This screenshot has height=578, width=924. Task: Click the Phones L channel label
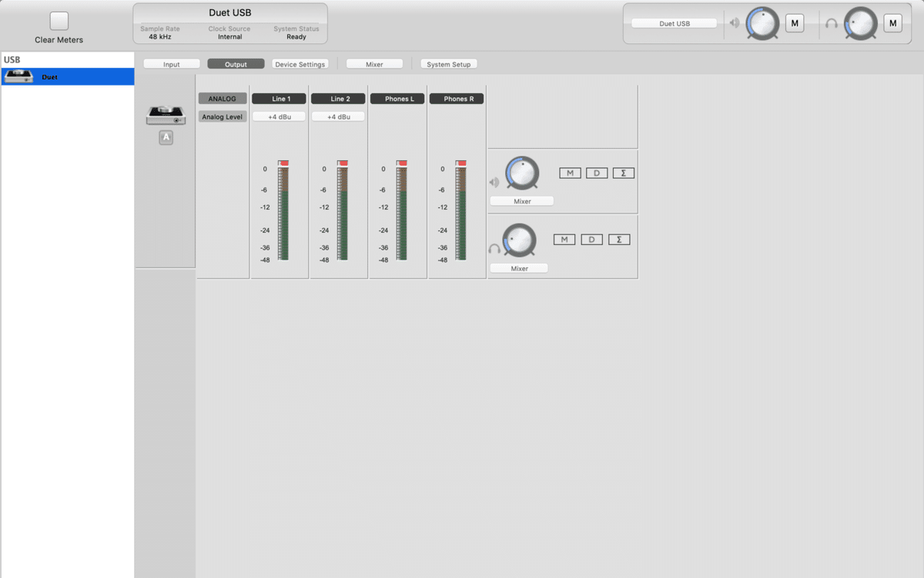click(397, 99)
